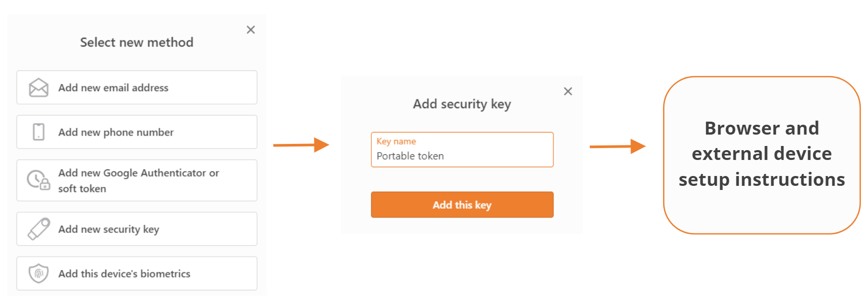Viewport: 868px width, 308px height.
Task: Click the envelope icon for email address
Action: pyautogui.click(x=38, y=87)
